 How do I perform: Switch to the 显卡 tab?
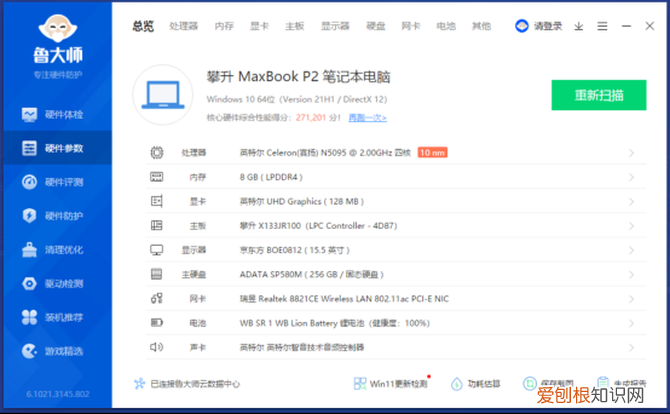259,26
